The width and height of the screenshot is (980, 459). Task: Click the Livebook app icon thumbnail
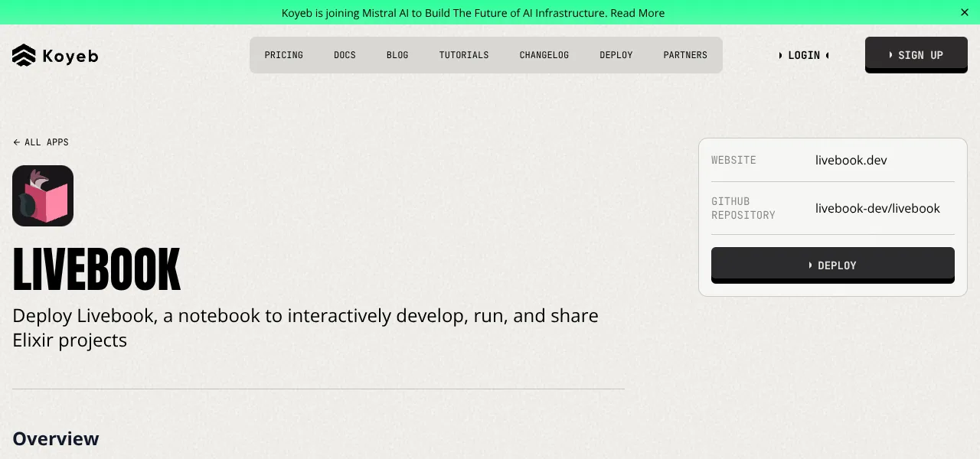[x=43, y=196]
